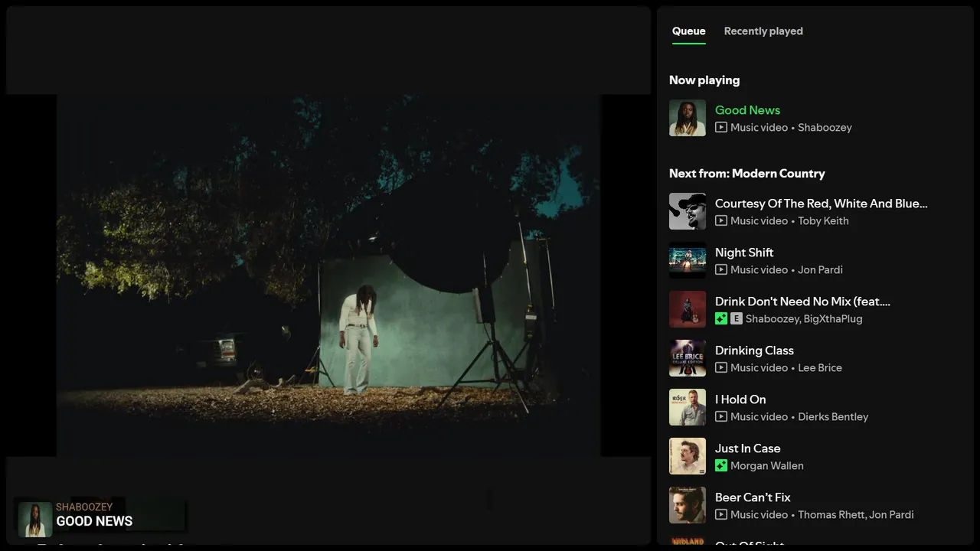Select the Just In Case cover thumbnail
The width and height of the screenshot is (980, 551).
coord(688,456)
